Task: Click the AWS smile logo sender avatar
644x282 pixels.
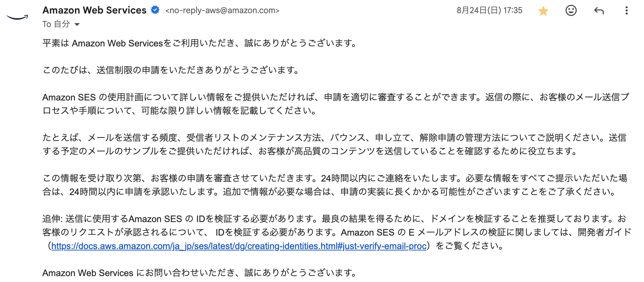Action: 17,17
